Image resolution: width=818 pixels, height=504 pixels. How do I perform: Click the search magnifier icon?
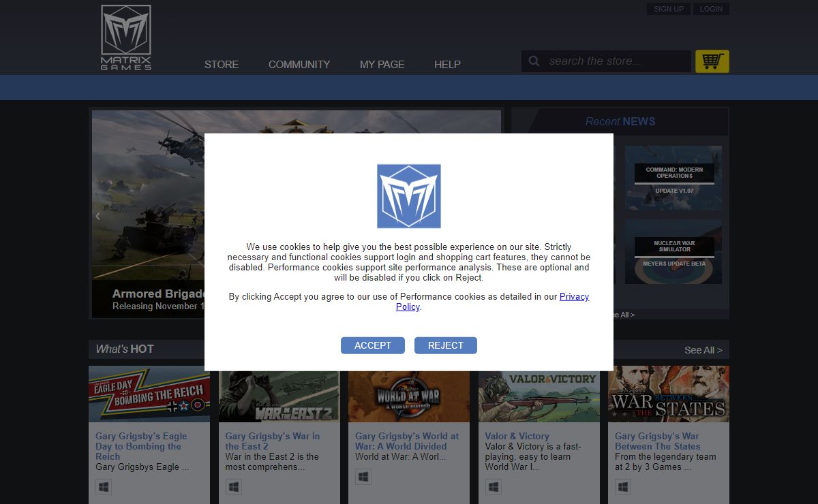click(534, 61)
